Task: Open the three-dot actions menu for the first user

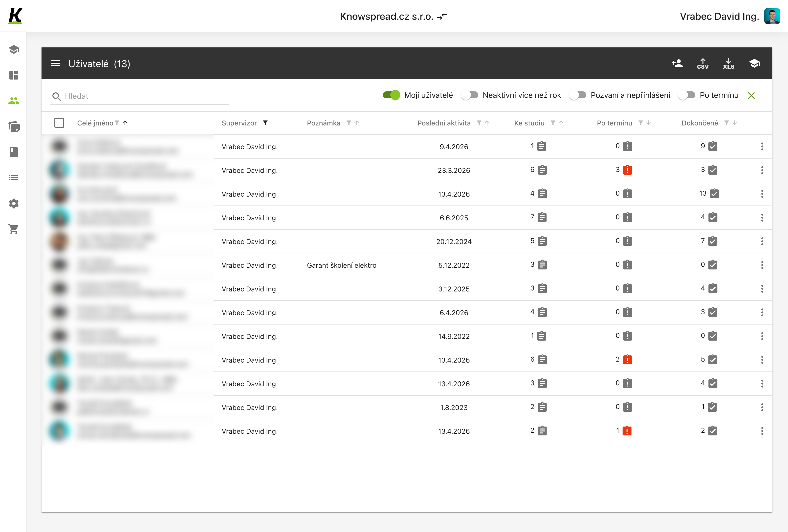Action: pos(763,146)
